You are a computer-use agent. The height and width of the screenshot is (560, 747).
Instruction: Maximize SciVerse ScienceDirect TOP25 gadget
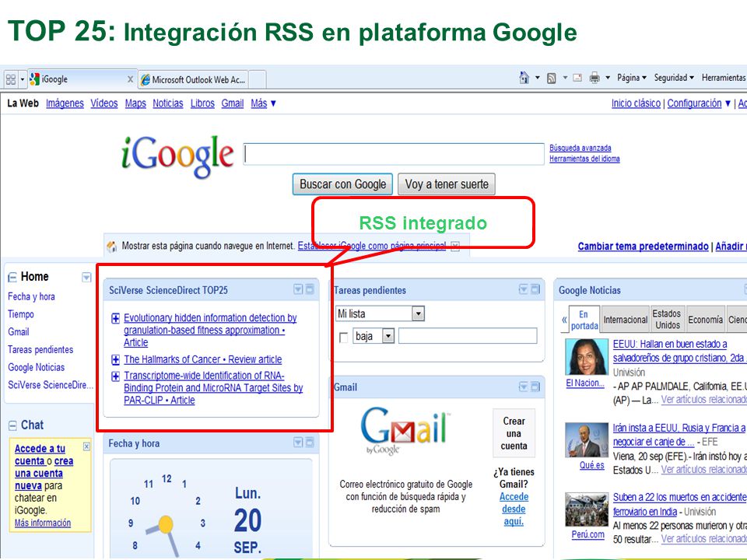(310, 289)
